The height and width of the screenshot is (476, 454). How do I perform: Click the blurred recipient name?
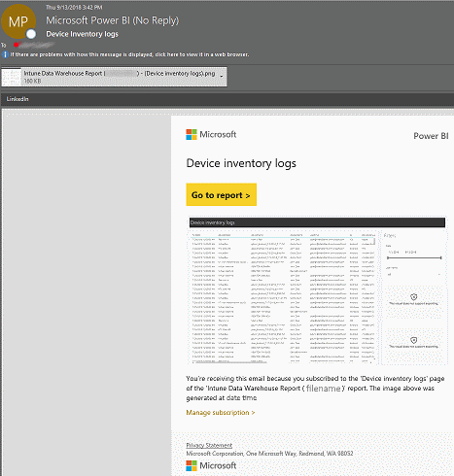point(34,45)
